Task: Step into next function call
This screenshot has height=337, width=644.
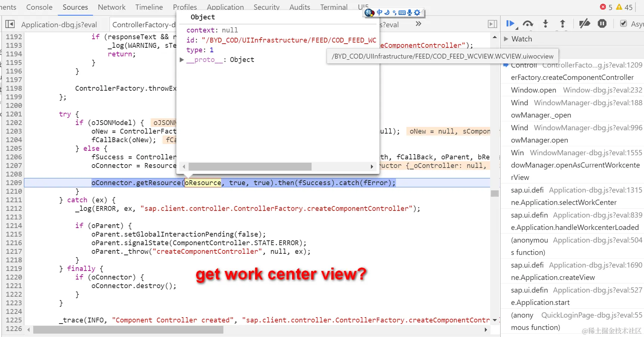Action: coord(545,24)
